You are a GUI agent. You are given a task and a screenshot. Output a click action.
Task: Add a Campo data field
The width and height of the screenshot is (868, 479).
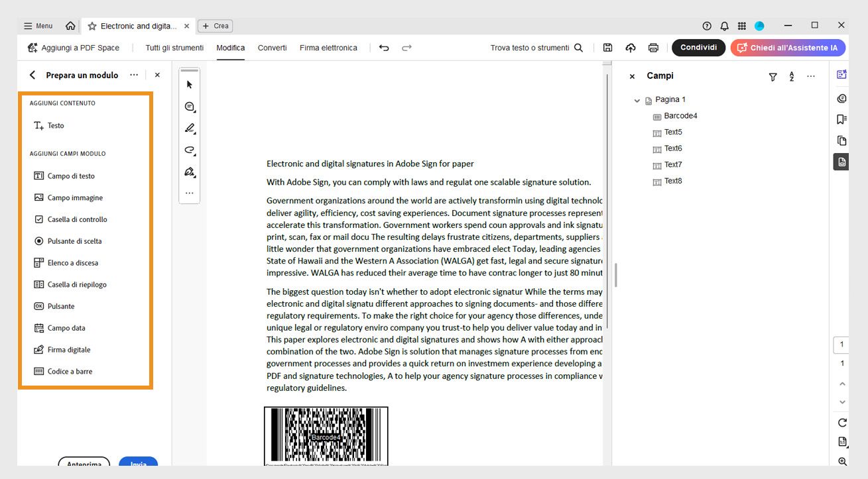(x=59, y=328)
